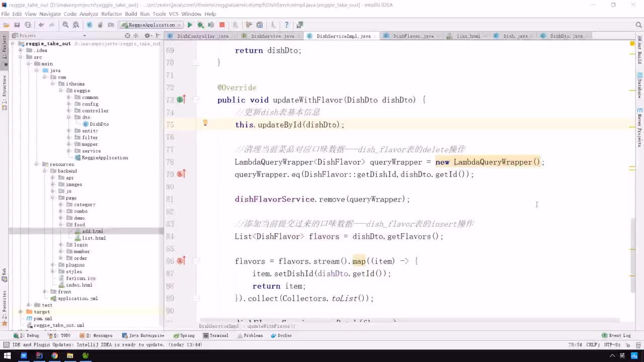Stop the application with red square

pyautogui.click(x=222, y=25)
